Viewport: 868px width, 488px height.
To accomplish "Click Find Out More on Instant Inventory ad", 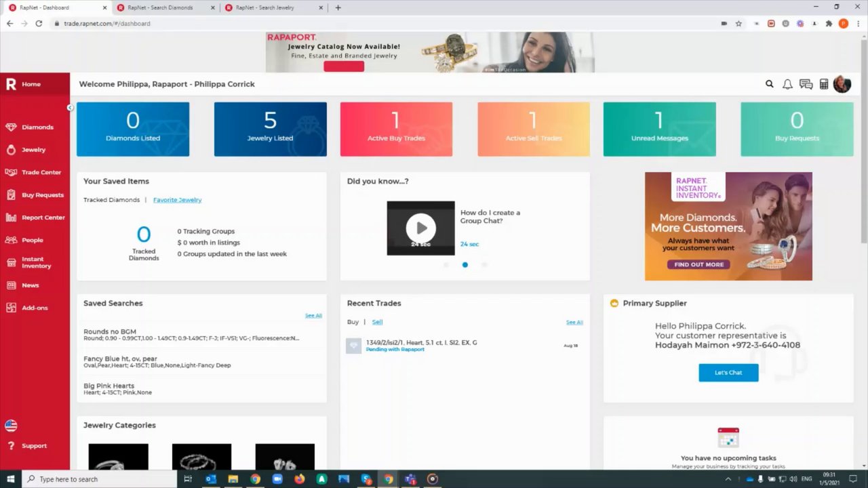I will [699, 264].
